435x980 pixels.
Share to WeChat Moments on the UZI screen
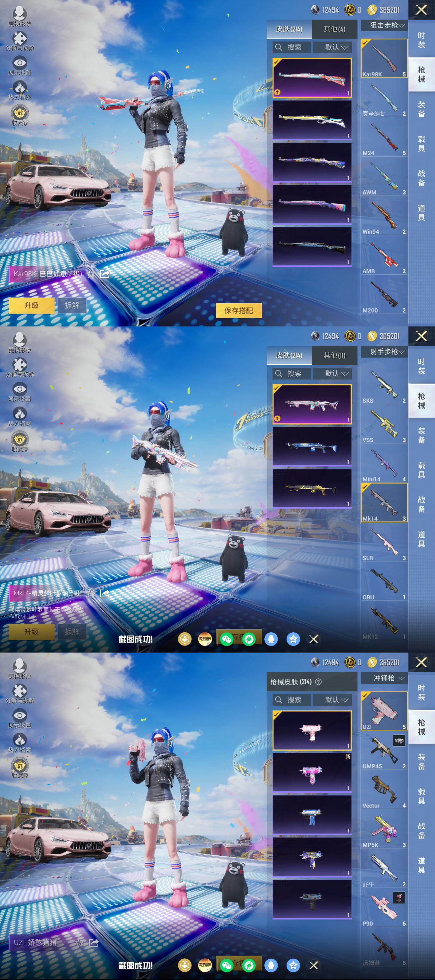click(249, 965)
